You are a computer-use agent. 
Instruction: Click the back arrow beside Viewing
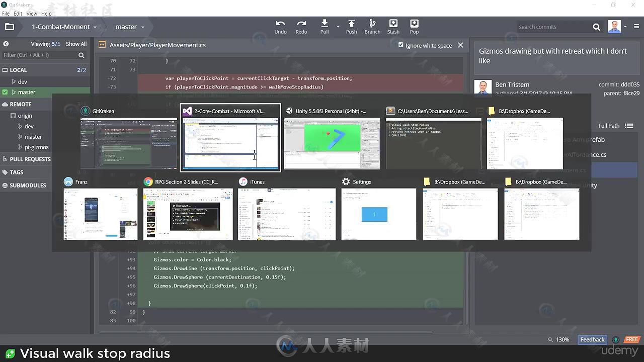click(6, 44)
